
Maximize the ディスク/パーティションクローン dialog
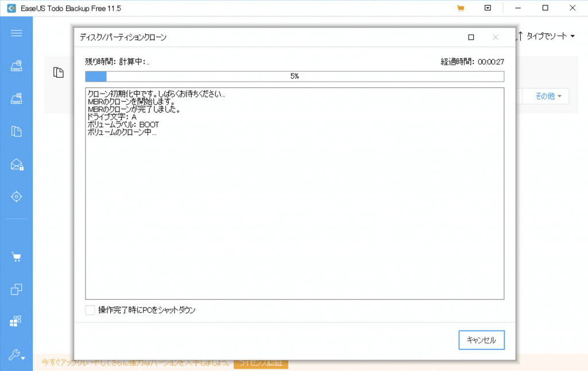pyautogui.click(x=471, y=37)
